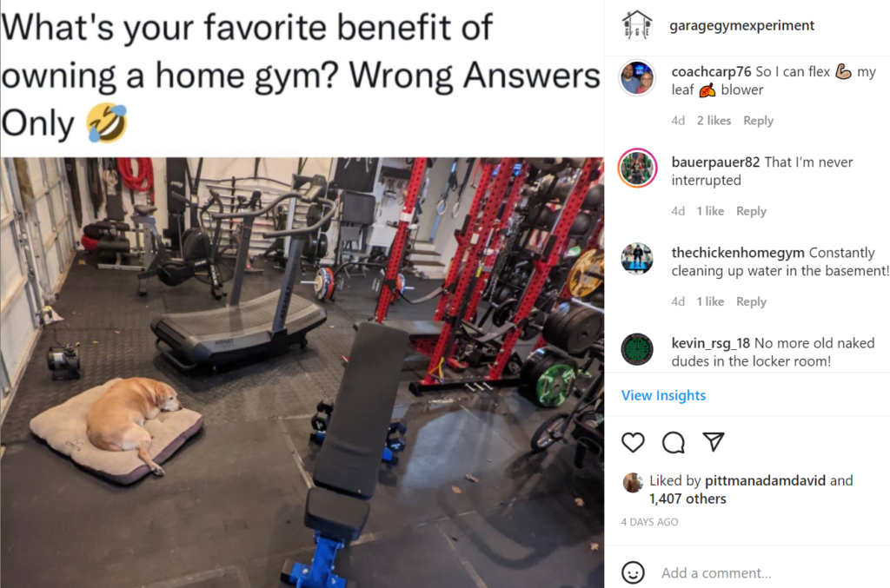Open garagegymexperiment profile avatar
890x588 pixels.
pyautogui.click(x=637, y=25)
